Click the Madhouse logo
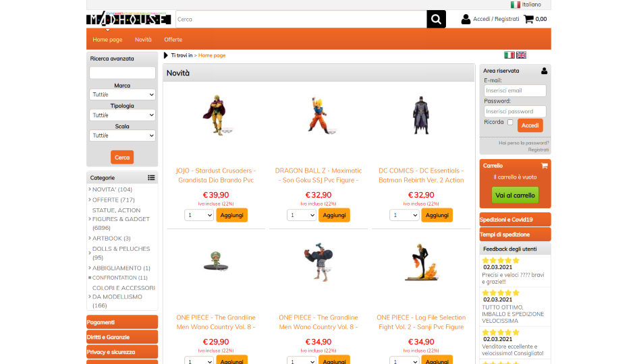 [x=128, y=18]
